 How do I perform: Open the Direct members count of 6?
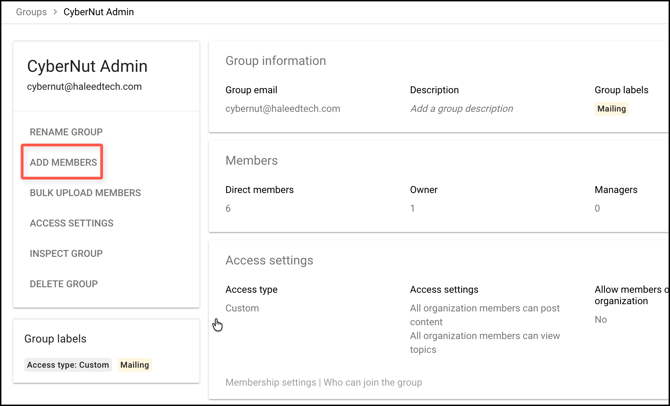228,209
